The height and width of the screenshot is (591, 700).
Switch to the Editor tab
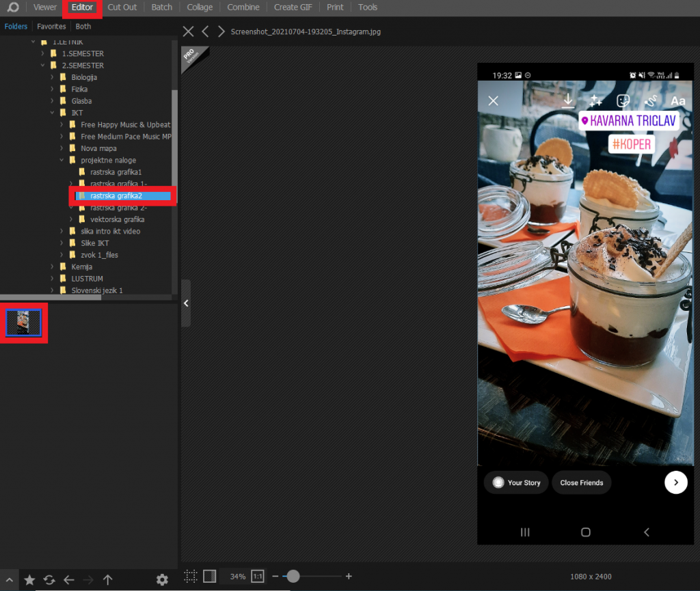(82, 7)
